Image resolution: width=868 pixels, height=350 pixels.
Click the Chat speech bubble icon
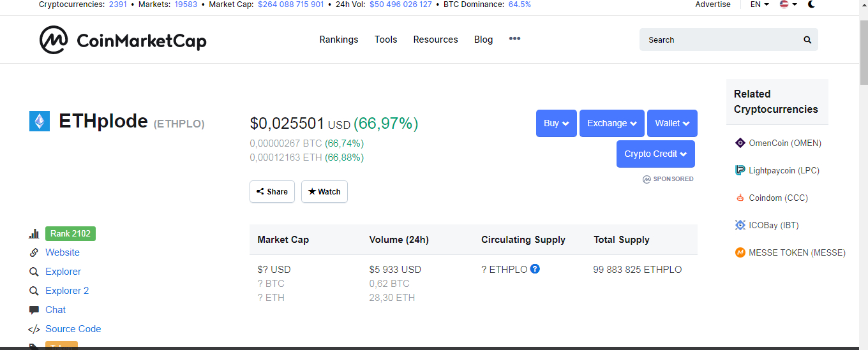click(34, 310)
